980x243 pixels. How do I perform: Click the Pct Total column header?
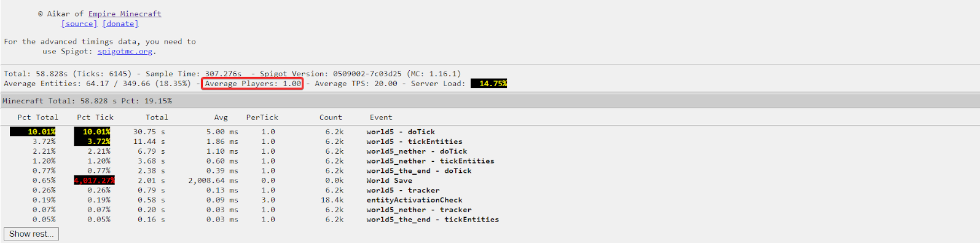pos(38,118)
